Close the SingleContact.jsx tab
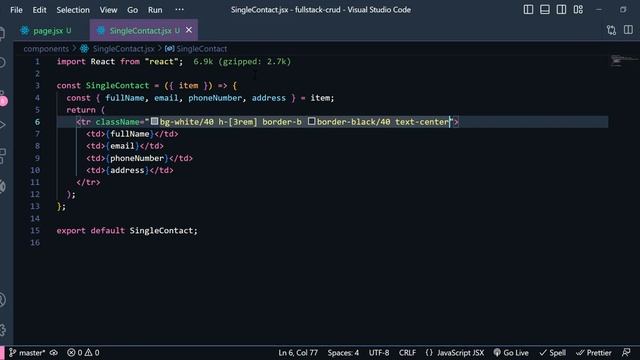Image resolution: width=640 pixels, height=360 pixels. [189, 30]
